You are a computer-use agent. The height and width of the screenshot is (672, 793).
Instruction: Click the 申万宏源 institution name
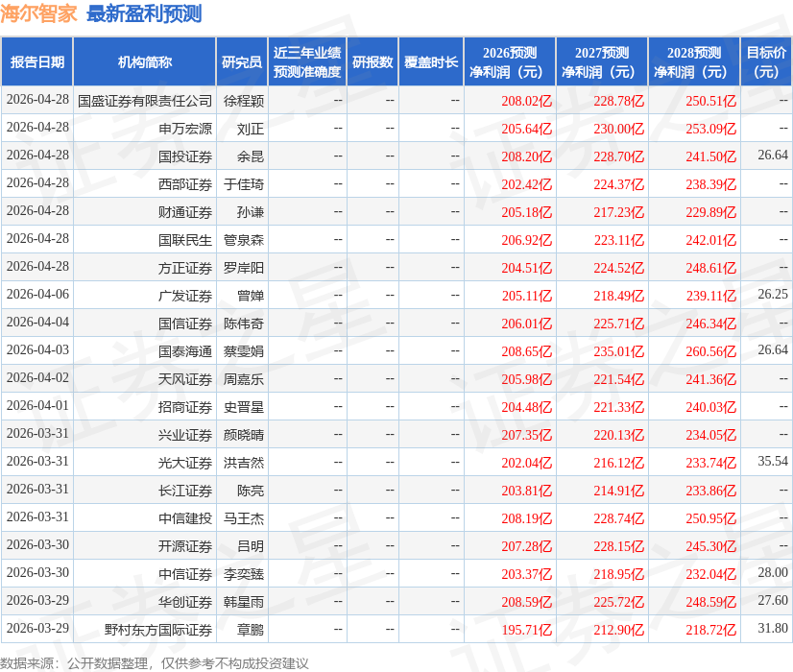pos(185,129)
